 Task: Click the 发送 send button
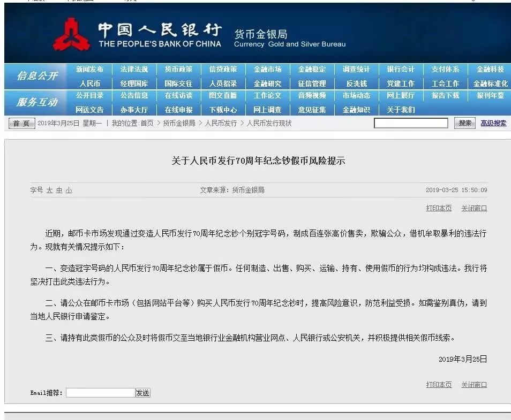(x=142, y=393)
